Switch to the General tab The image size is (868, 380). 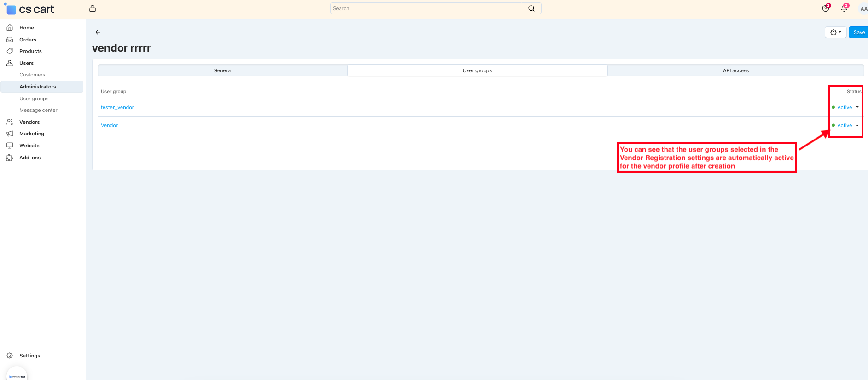click(222, 70)
